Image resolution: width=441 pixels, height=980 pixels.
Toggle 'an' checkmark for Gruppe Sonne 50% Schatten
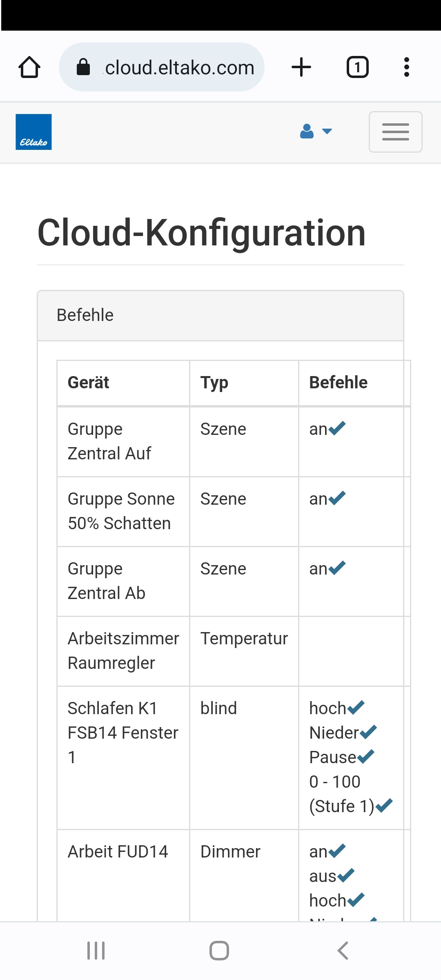[x=337, y=498]
